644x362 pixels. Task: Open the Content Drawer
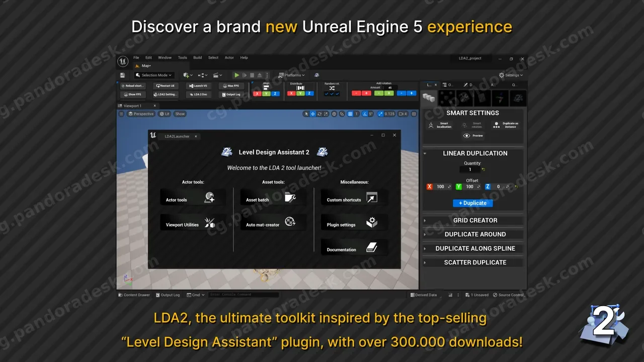(134, 295)
